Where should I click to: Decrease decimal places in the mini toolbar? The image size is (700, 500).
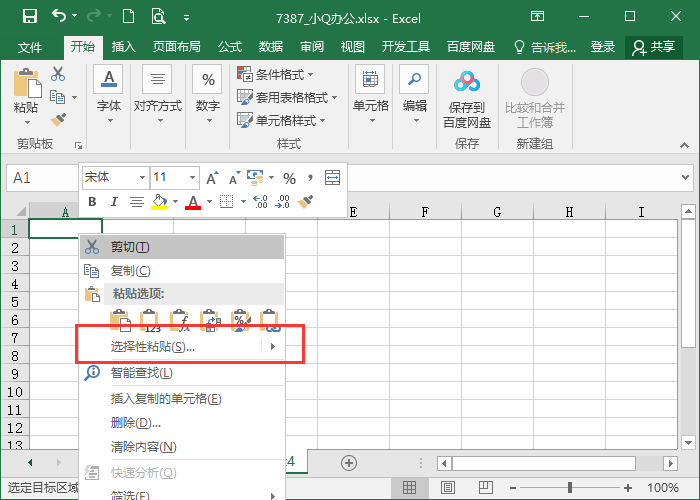pos(282,202)
